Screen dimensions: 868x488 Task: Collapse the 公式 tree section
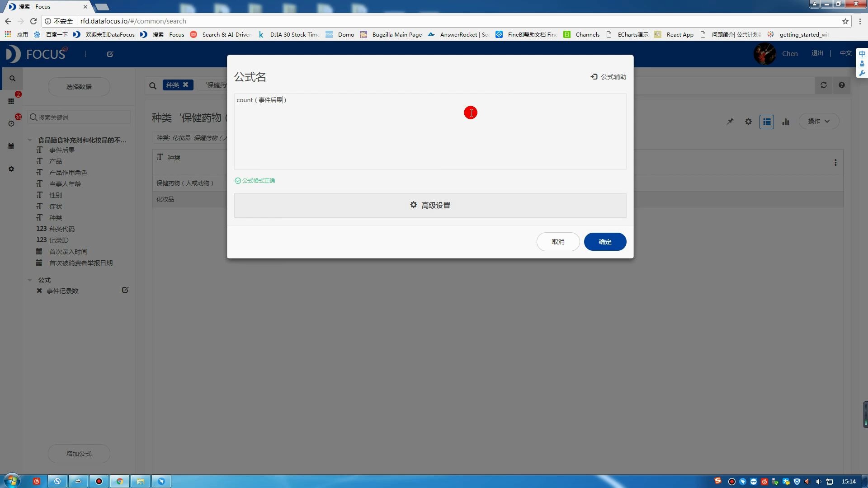(30, 280)
